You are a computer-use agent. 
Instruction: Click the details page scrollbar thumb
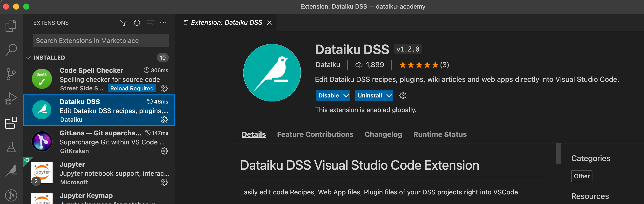coord(559,154)
